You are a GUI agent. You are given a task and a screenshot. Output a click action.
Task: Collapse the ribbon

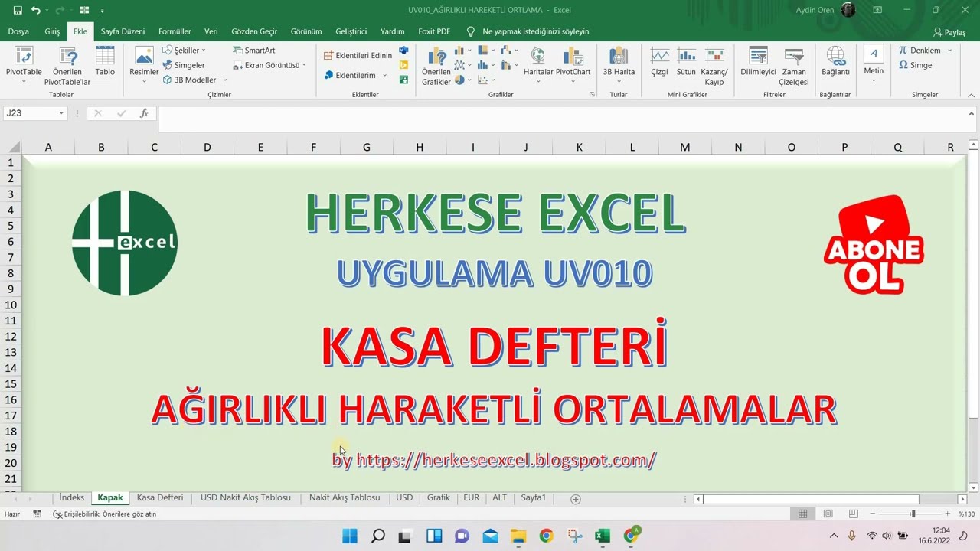(972, 94)
